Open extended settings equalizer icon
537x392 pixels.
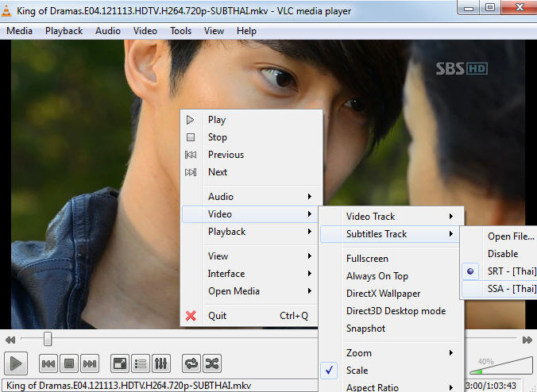click(x=161, y=363)
